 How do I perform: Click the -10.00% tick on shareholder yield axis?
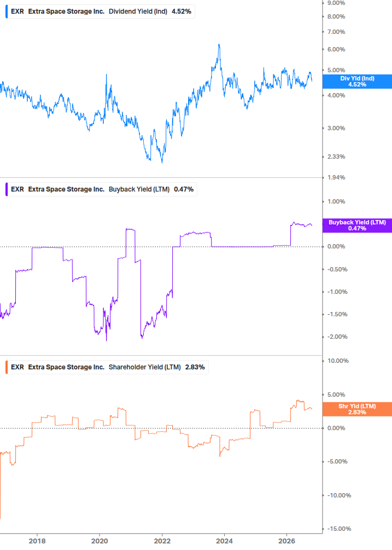point(339,496)
